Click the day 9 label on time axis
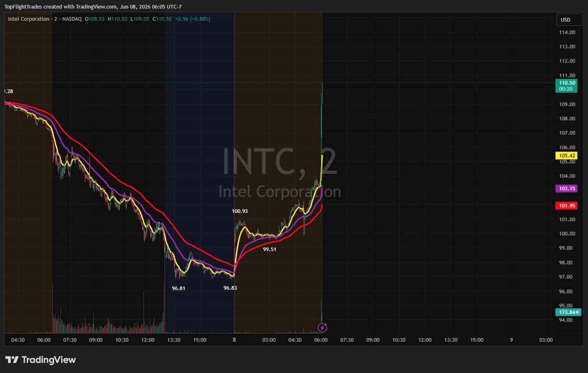Image resolution: width=588 pixels, height=373 pixels. (x=512, y=340)
